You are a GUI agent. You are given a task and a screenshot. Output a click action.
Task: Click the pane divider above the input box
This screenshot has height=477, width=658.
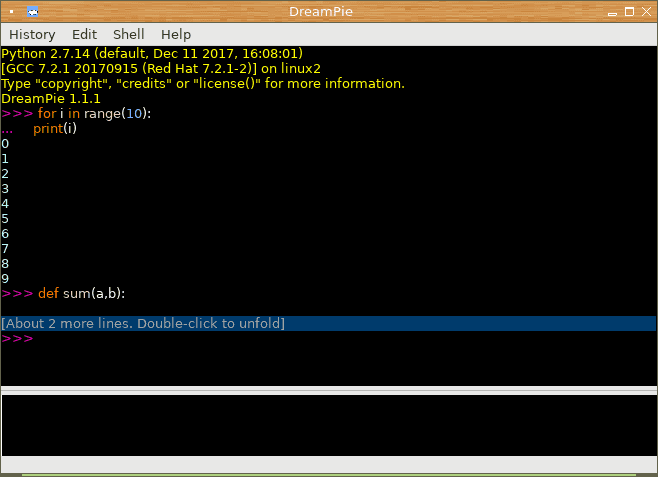(x=329, y=390)
